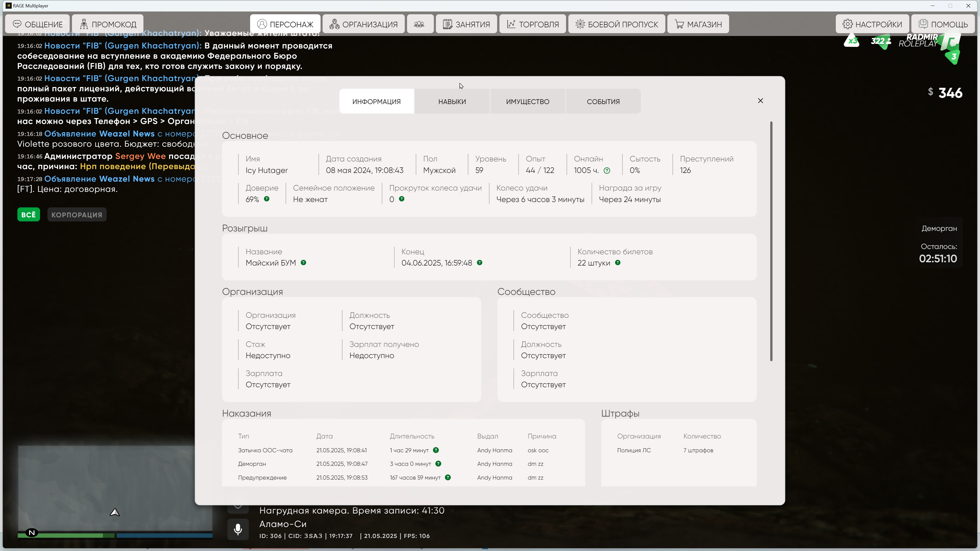Viewport: 980px width, 551px height.
Task: Switch to the СОБЫТИЯ tab
Action: [603, 102]
